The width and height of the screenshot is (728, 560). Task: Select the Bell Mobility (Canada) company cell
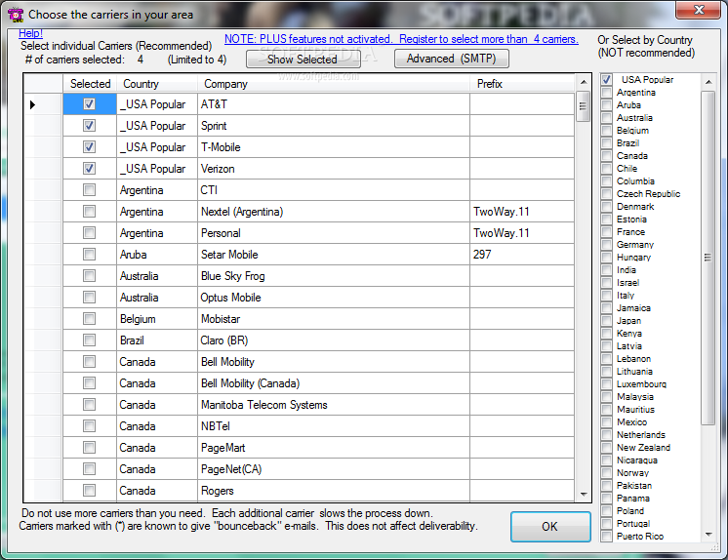(x=334, y=383)
